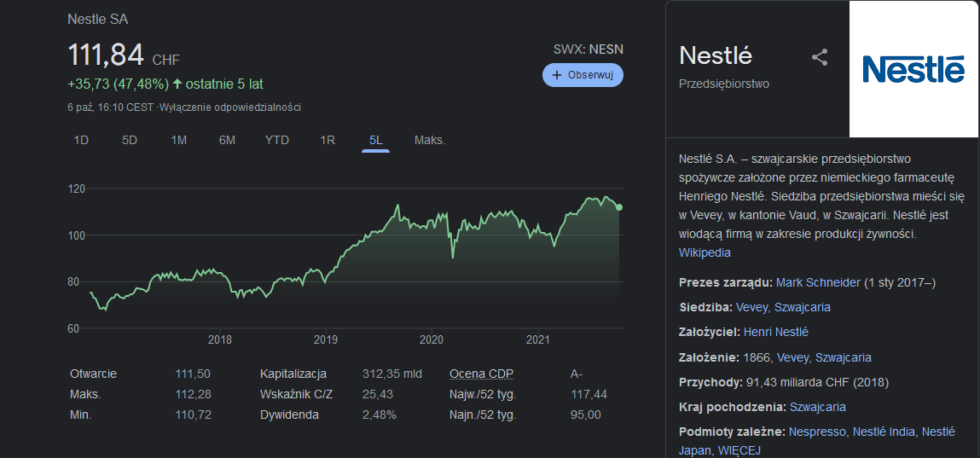Select the 5D time range tab
The image size is (980, 458).
(x=130, y=140)
